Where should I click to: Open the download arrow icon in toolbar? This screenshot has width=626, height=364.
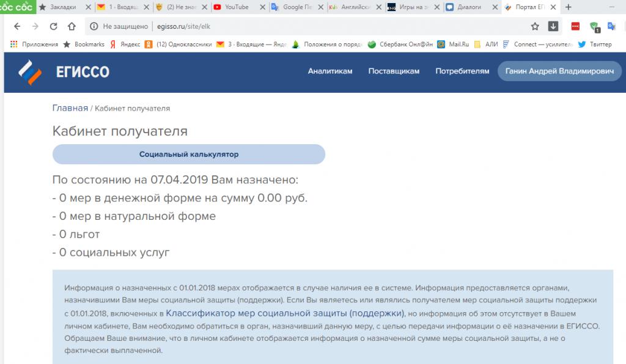click(x=553, y=26)
